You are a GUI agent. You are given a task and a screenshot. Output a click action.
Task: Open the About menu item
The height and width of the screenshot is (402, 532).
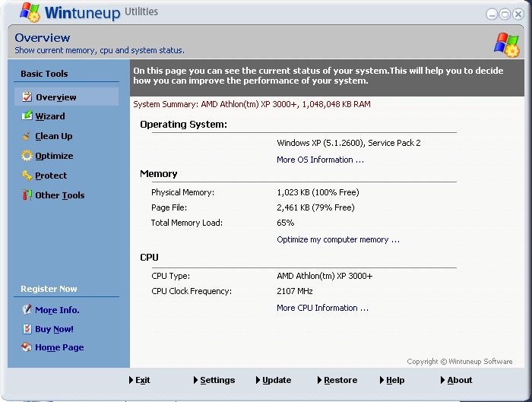pyautogui.click(x=457, y=380)
